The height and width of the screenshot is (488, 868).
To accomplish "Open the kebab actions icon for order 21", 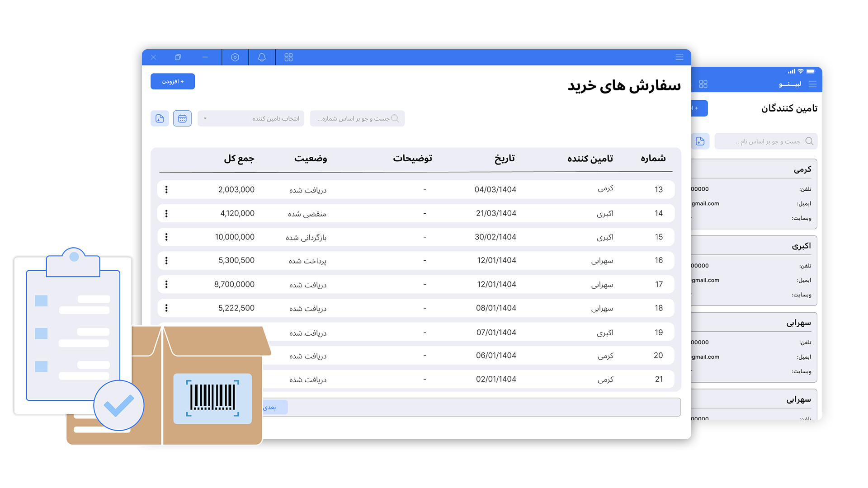I will tap(167, 379).
